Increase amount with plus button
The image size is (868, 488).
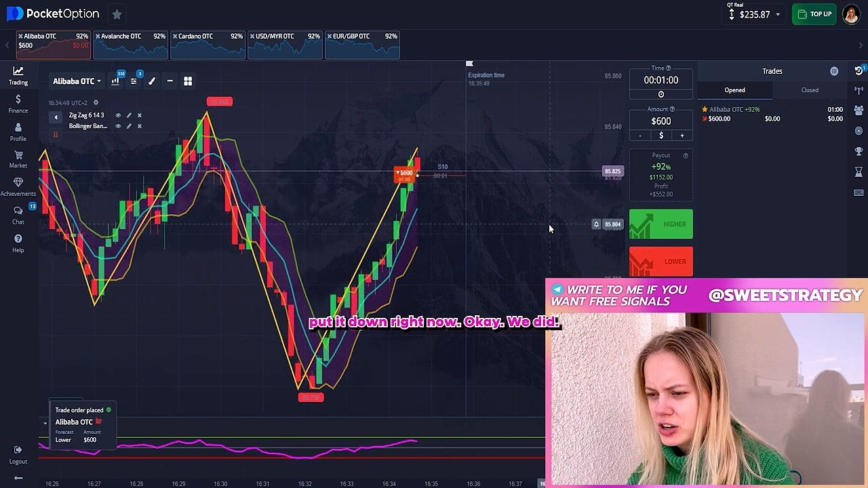(682, 136)
